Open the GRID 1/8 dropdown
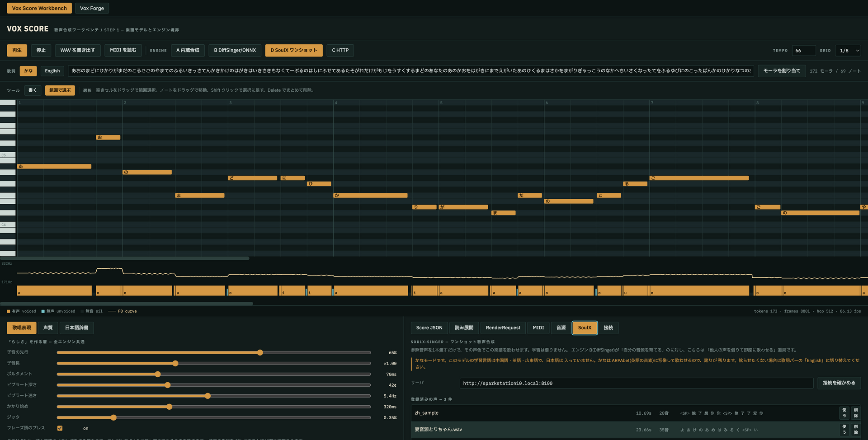This screenshot has width=868, height=440. point(848,51)
